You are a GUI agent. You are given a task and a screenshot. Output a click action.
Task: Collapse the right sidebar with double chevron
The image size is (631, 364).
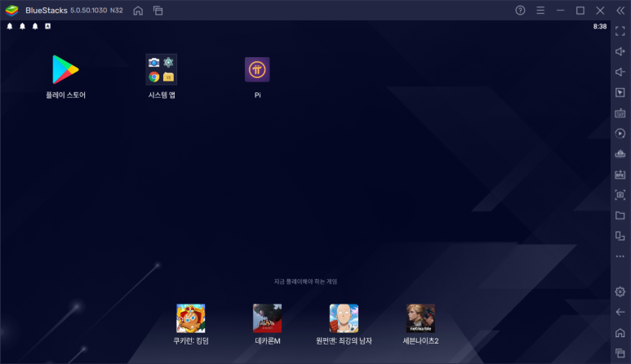[x=620, y=11]
